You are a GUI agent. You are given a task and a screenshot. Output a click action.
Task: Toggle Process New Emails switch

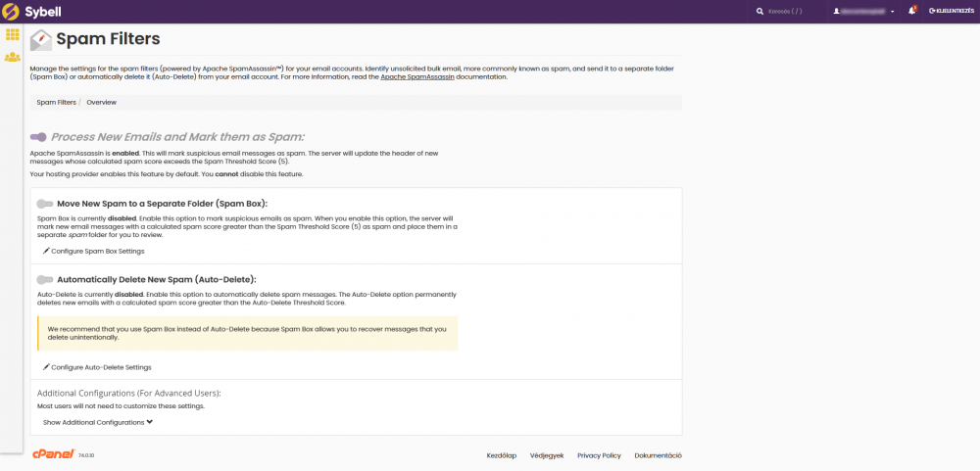click(x=38, y=137)
